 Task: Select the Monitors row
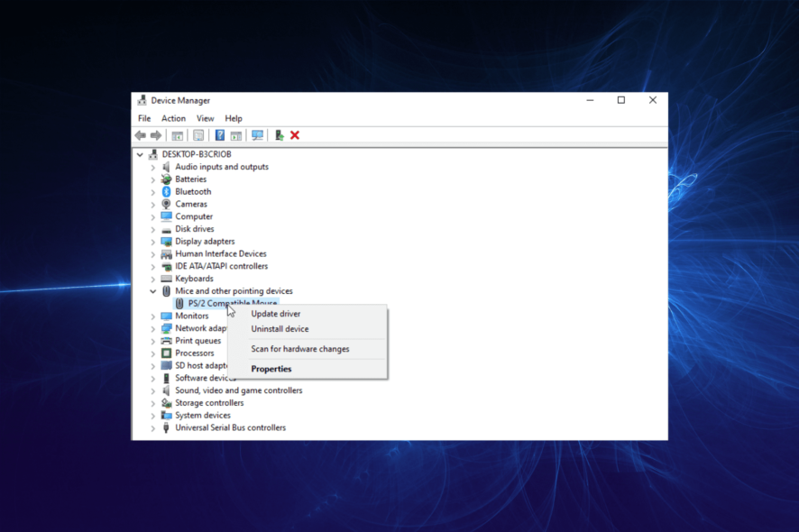tap(191, 316)
